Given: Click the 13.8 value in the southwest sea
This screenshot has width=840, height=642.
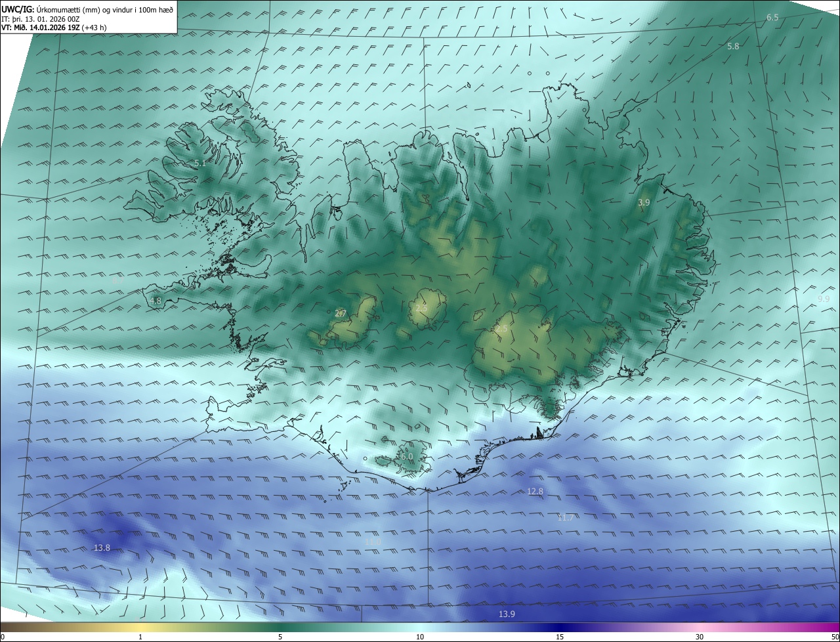Looking at the screenshot, I should 102,548.
